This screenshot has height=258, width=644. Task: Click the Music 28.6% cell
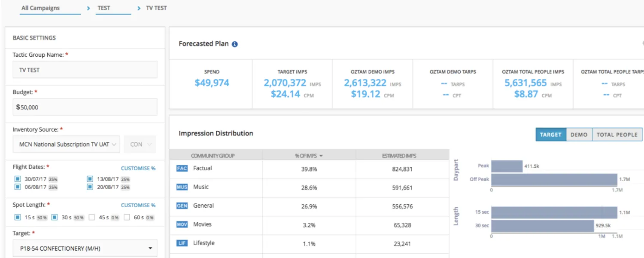(x=309, y=187)
